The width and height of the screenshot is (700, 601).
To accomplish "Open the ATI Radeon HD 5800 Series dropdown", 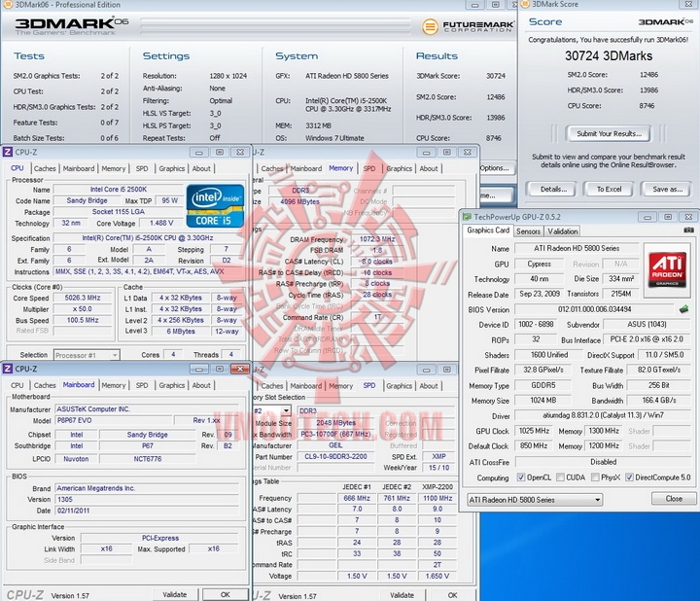I will [535, 500].
